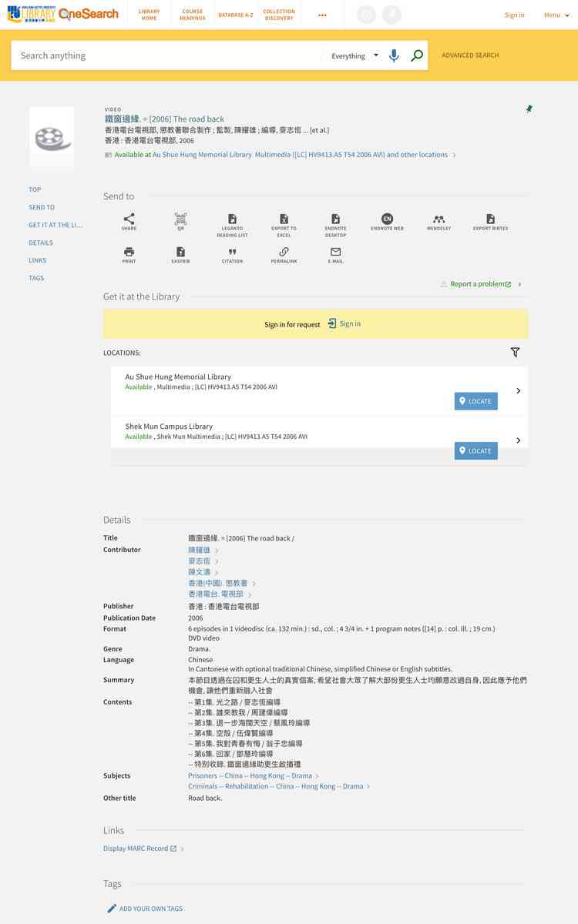
Task: Click the voice search microphone icon
Action: (x=394, y=55)
